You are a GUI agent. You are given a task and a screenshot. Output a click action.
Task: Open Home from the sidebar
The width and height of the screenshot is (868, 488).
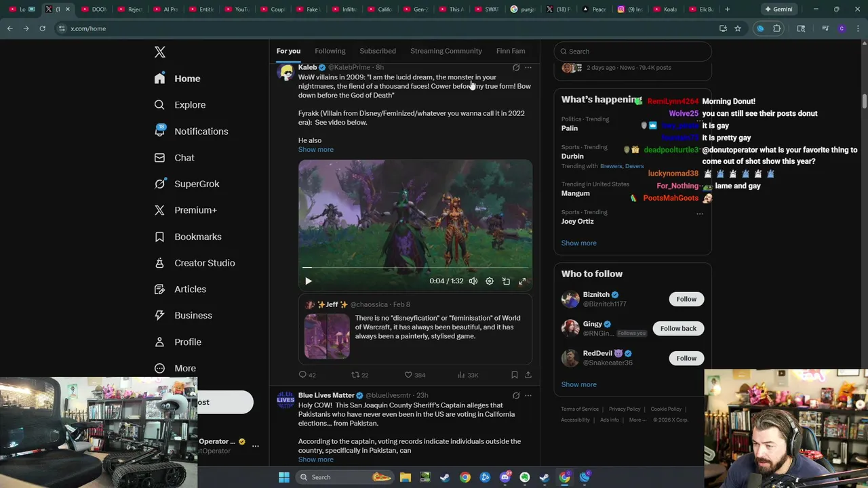click(x=177, y=79)
